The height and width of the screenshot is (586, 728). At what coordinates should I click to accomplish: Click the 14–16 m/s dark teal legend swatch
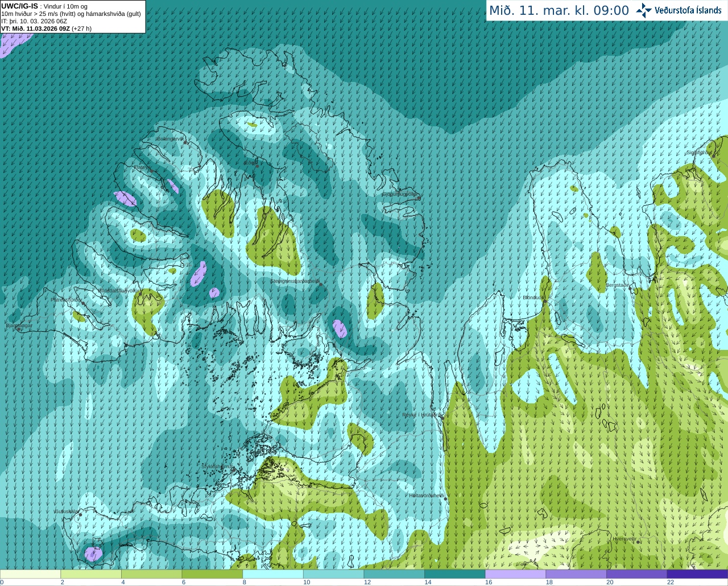tap(454, 574)
